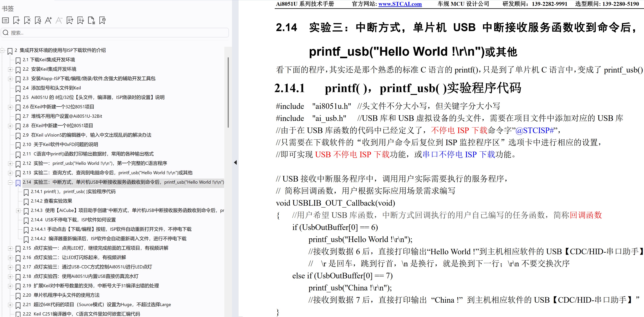The width and height of the screenshot is (644, 317).
Task: Click blue 串口不停电 ISP 下载 text
Action: [x=459, y=154]
